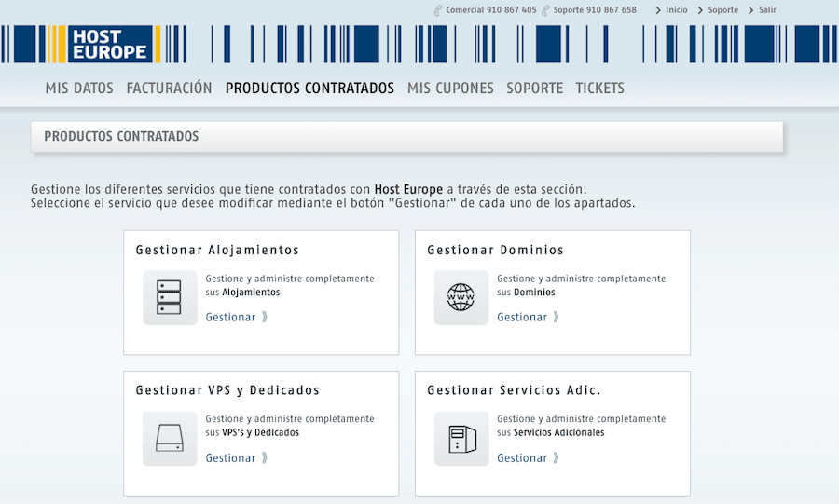Click Gestionar link under Alojamientos
Screen dimensions: 839x504
(230, 318)
